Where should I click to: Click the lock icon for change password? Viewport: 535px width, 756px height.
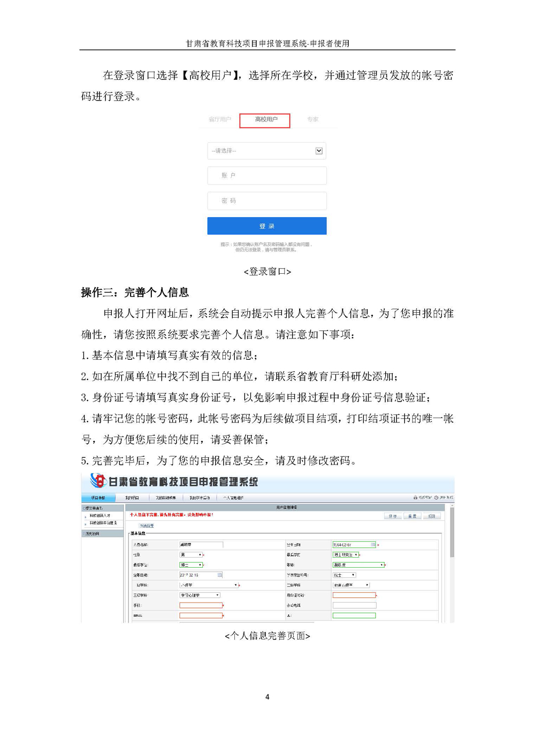[x=415, y=498]
